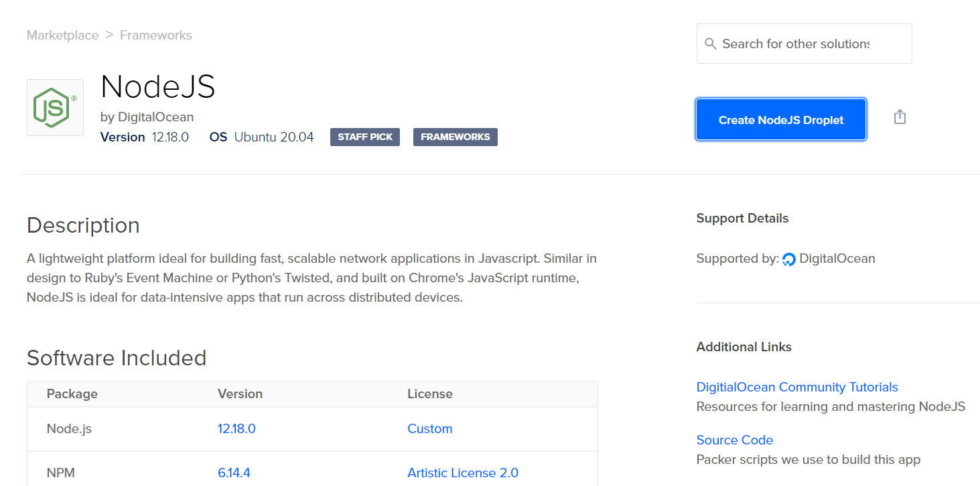Screen dimensions: 980x486
Task: Click the share icon beside Create button
Action: 900,117
